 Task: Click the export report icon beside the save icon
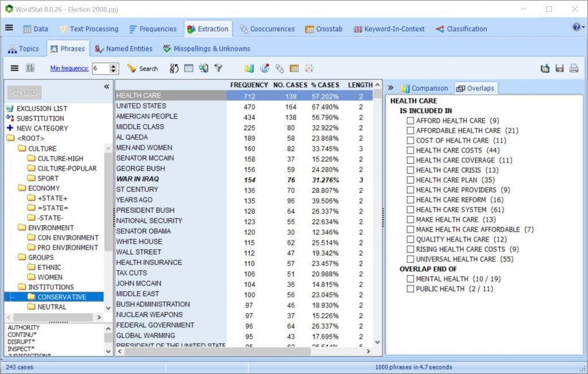click(545, 68)
